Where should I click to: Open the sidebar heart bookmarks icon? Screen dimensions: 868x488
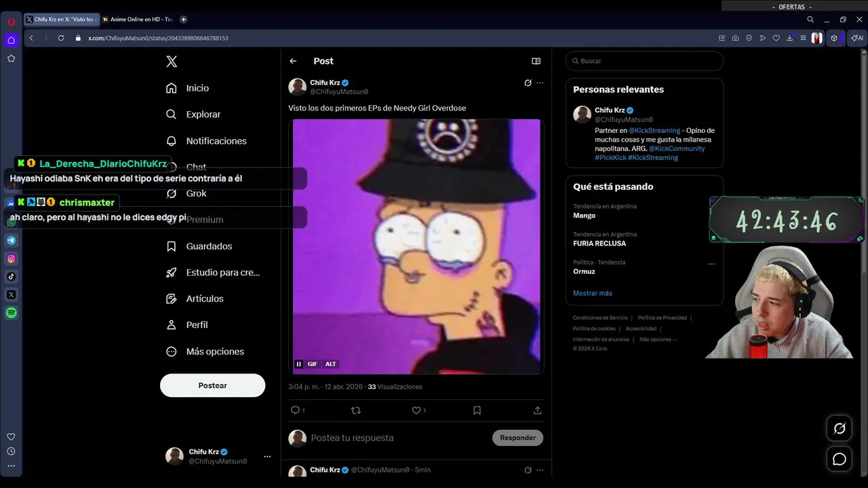pos(11,436)
